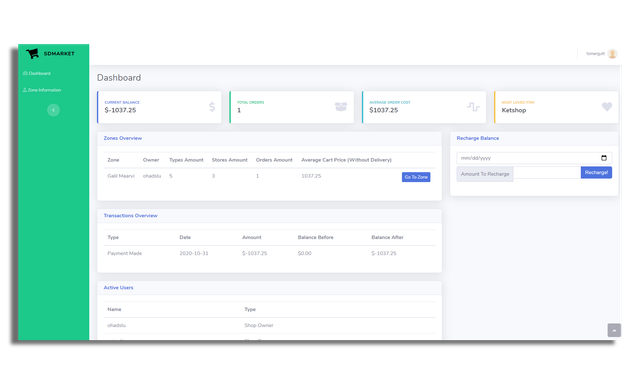Open the calendar picker icon in date field
Viewport: 640px width, 384px height.
tap(604, 158)
